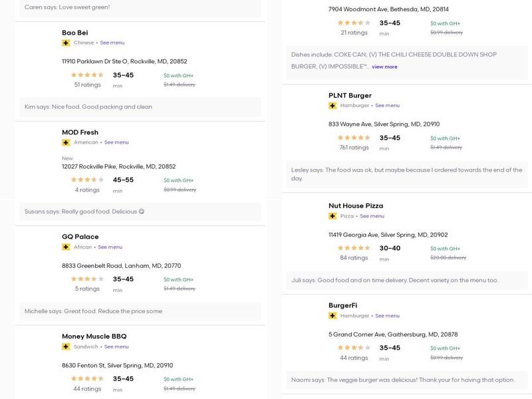Click the star rating for PLNT Burger

[x=354, y=138]
